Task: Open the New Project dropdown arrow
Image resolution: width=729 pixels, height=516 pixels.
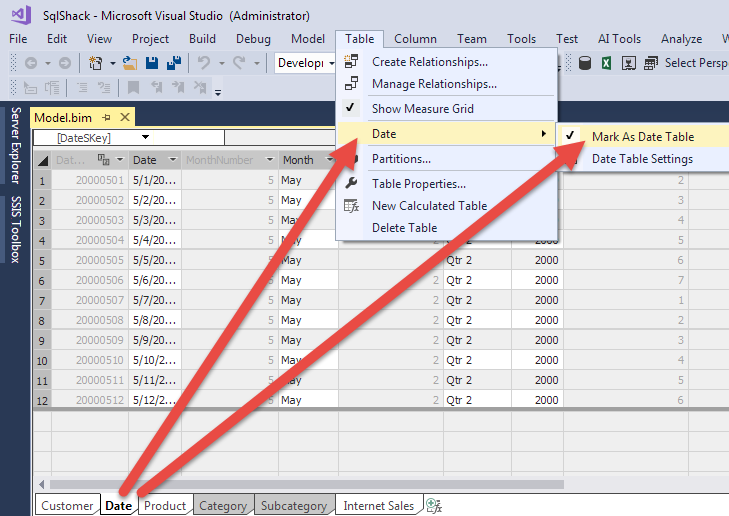Action: tap(113, 63)
